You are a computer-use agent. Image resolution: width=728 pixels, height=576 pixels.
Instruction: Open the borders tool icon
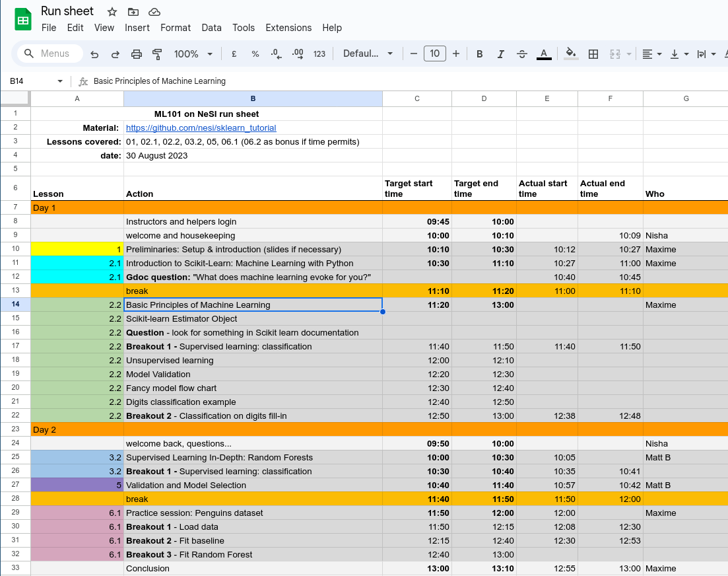click(593, 54)
